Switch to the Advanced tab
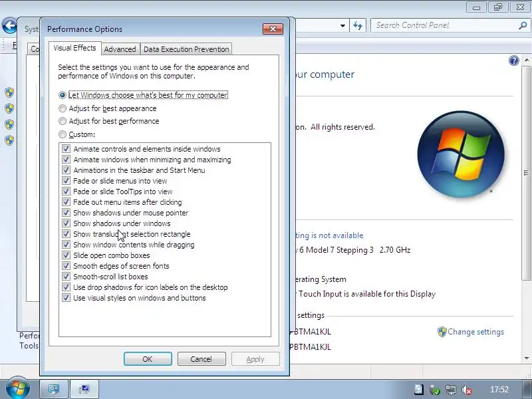Image resolution: width=532 pixels, height=399 pixels. click(x=120, y=49)
